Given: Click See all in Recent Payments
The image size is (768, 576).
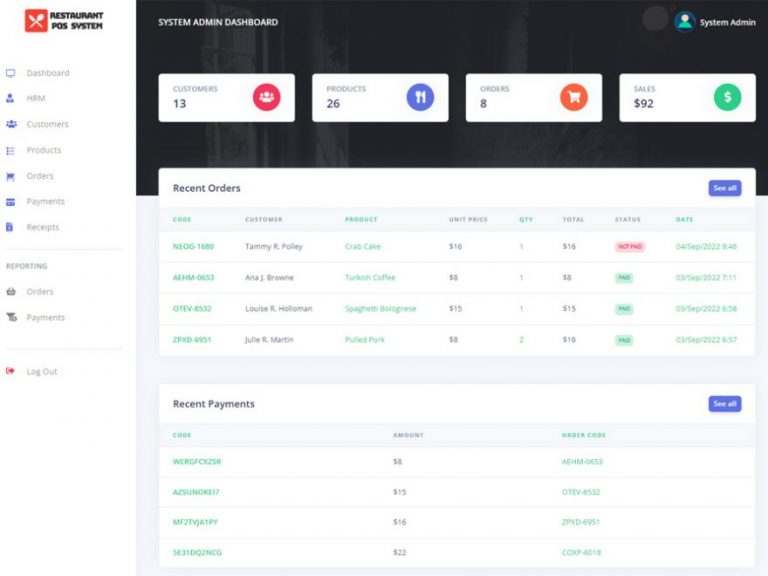Looking at the screenshot, I should coord(724,404).
